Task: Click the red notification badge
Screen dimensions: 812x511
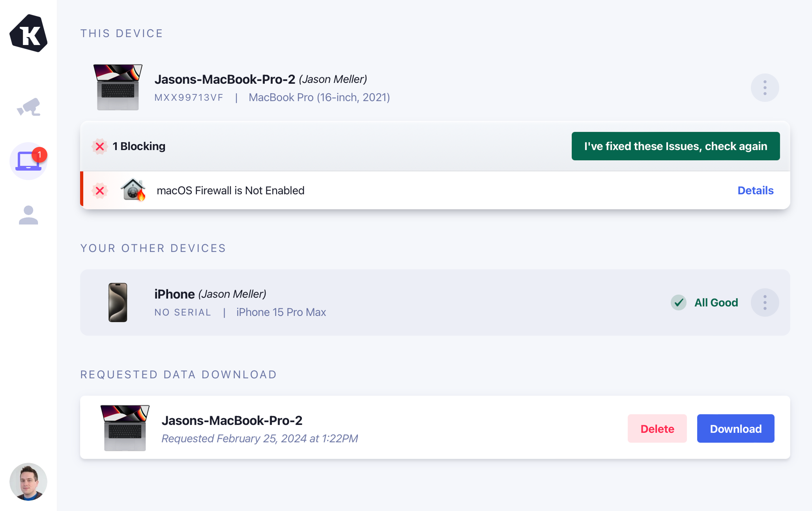Action: click(x=39, y=155)
